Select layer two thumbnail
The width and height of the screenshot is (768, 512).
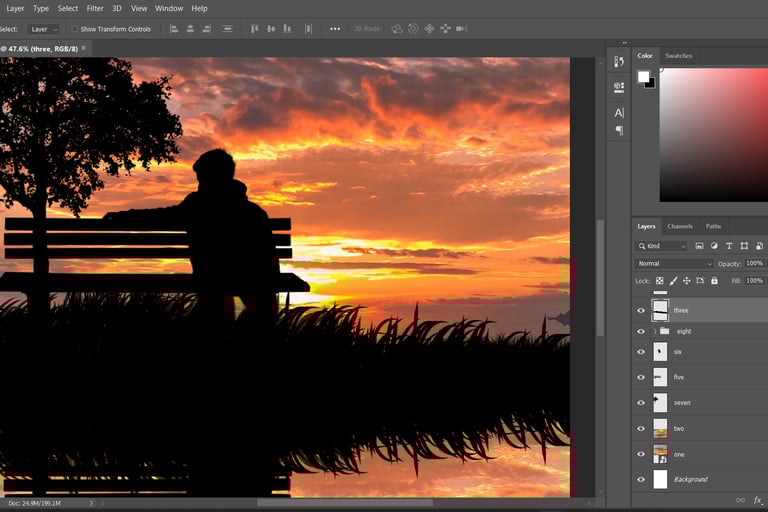click(660, 428)
